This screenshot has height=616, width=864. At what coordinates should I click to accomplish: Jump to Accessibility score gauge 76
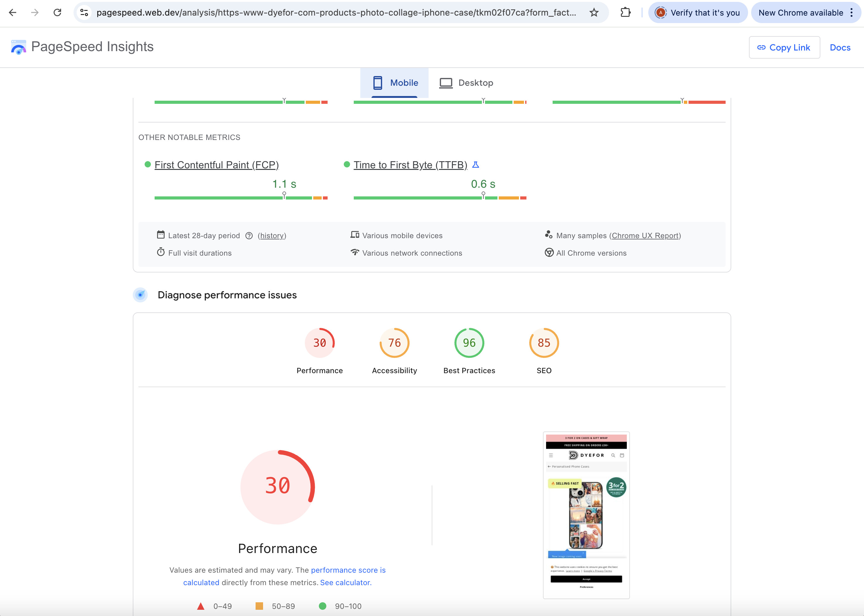click(395, 343)
